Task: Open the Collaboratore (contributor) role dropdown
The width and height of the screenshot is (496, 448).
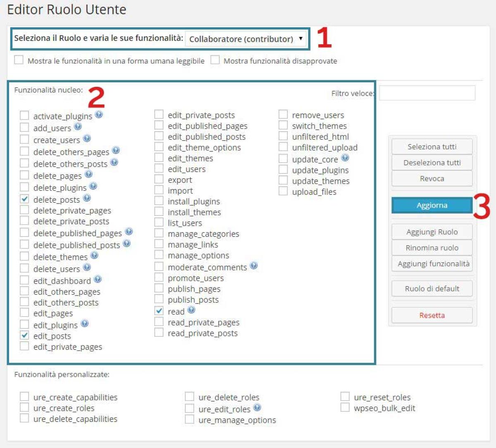Action: click(246, 39)
